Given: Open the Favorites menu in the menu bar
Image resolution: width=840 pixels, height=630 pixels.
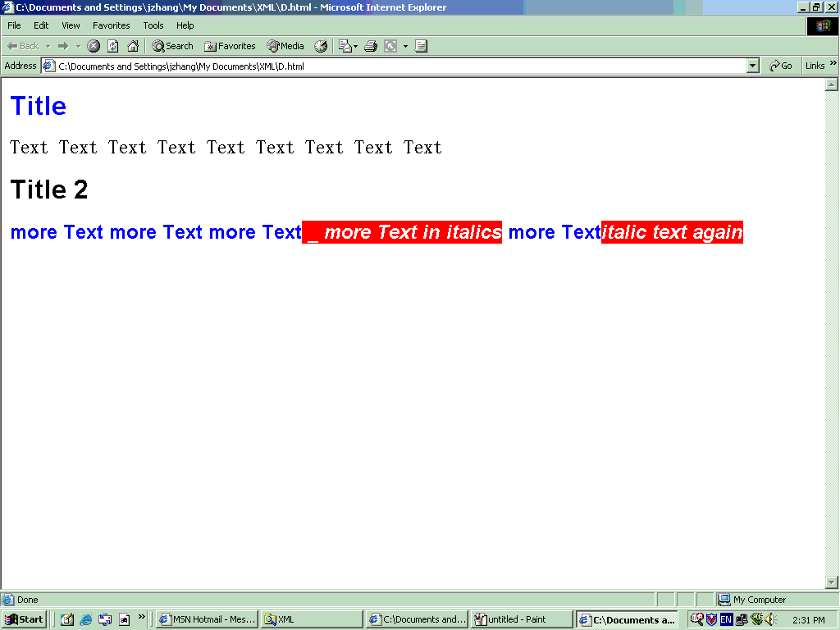Looking at the screenshot, I should [111, 25].
